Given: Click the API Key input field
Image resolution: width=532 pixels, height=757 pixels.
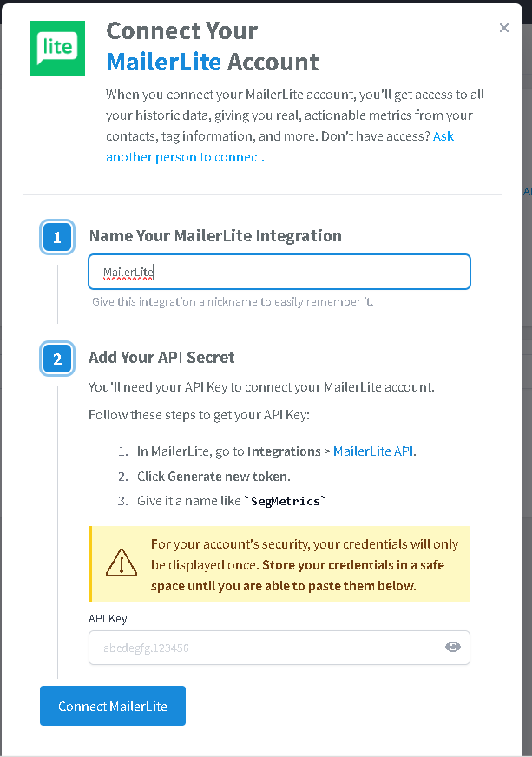Looking at the screenshot, I should click(279, 648).
